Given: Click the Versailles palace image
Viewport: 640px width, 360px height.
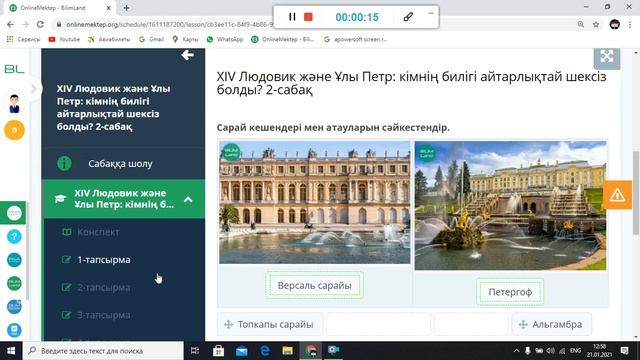Looking at the screenshot, I should click(315, 202).
